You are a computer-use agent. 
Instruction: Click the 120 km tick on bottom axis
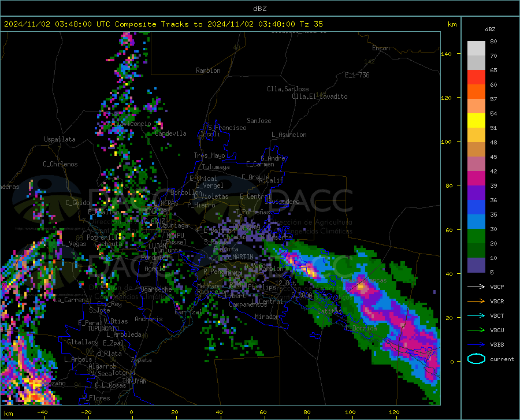tap(394, 412)
